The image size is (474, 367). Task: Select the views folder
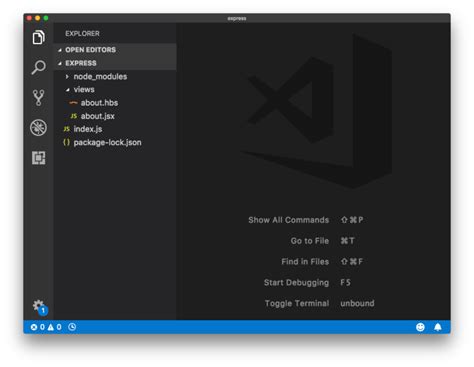84,90
